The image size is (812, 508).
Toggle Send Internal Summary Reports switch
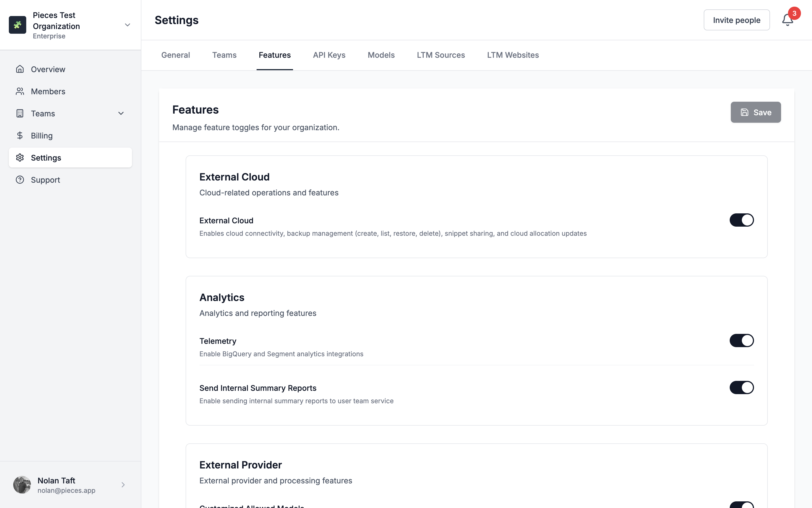coord(741,387)
